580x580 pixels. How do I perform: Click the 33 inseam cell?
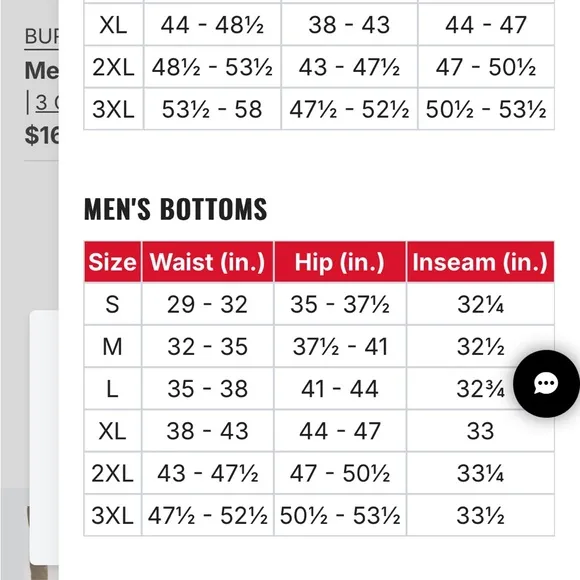click(480, 431)
